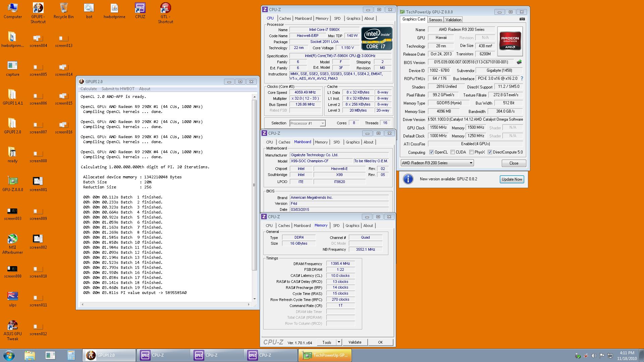This screenshot has width=644, height=362.
Task: Open the screen001 desktop file
Action: click(38, 184)
